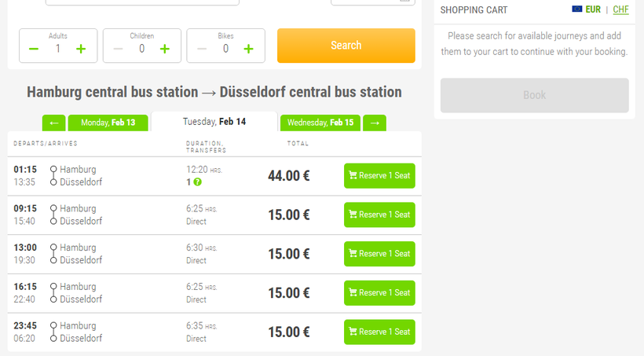The width and height of the screenshot is (644, 356).
Task: Go to next dates with right arrow
Action: pos(375,123)
